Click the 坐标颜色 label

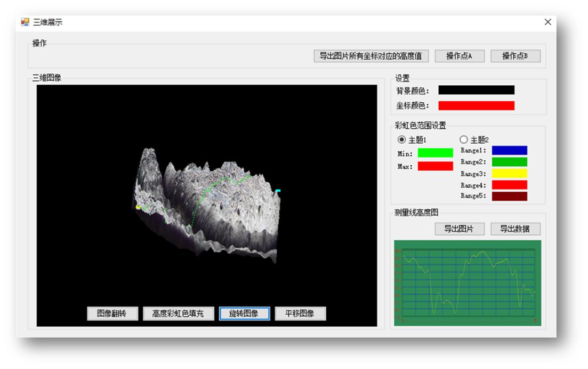413,105
